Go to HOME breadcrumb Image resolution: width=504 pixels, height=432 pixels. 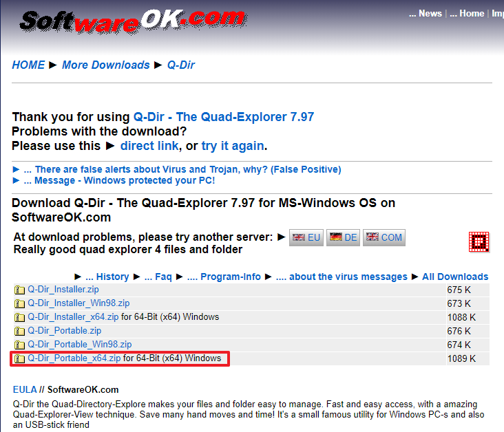coord(28,65)
